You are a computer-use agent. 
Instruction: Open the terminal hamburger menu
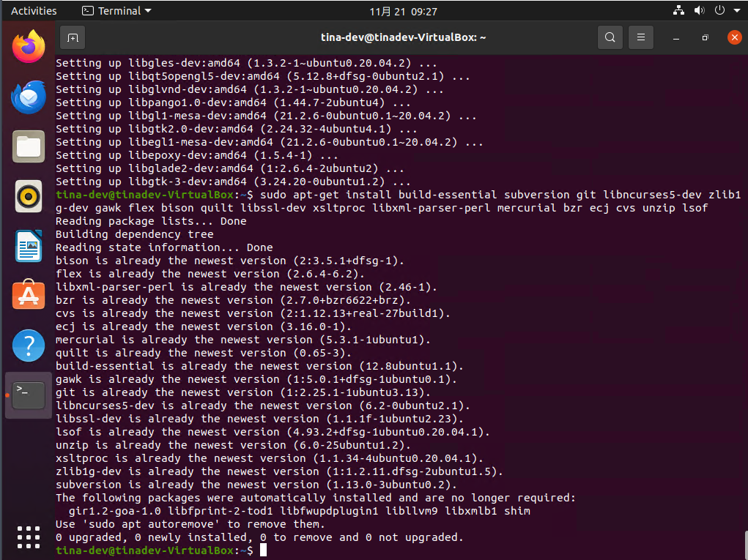tap(641, 37)
